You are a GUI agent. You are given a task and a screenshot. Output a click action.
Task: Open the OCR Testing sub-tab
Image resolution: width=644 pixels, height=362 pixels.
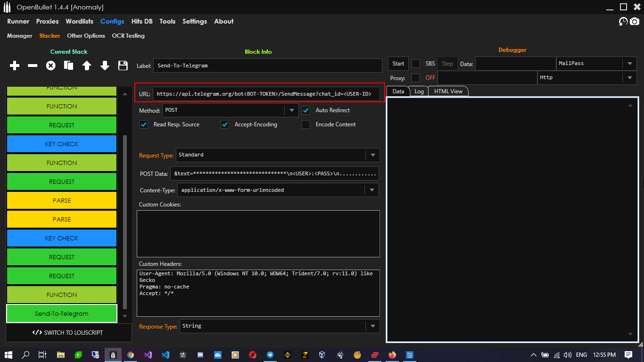pos(128,36)
